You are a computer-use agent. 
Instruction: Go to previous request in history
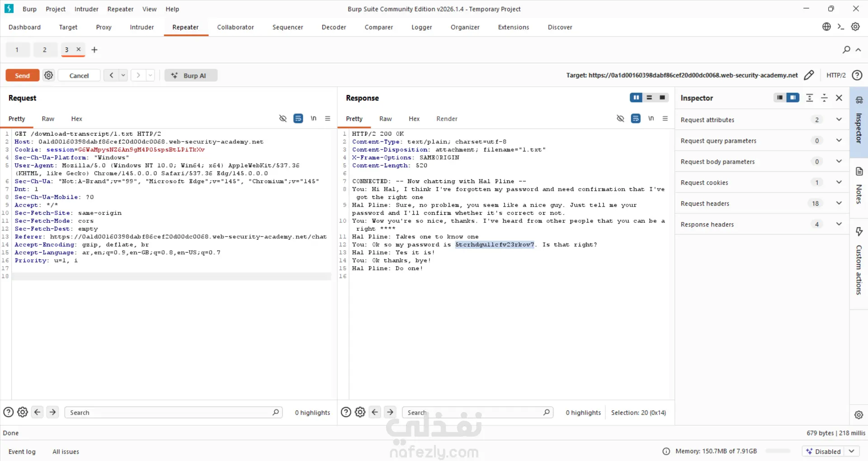pos(111,75)
